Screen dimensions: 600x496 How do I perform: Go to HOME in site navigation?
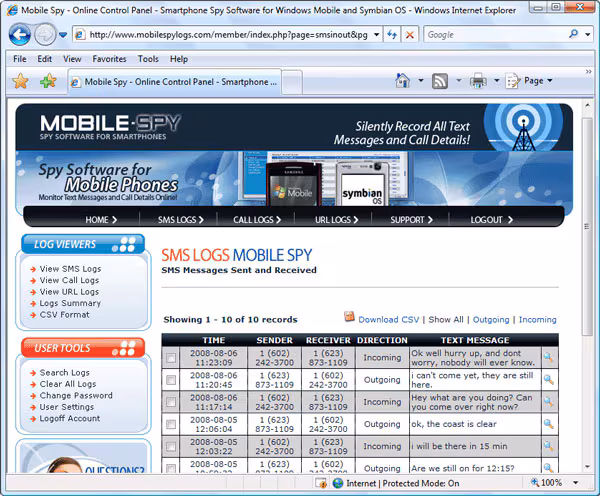point(101,220)
